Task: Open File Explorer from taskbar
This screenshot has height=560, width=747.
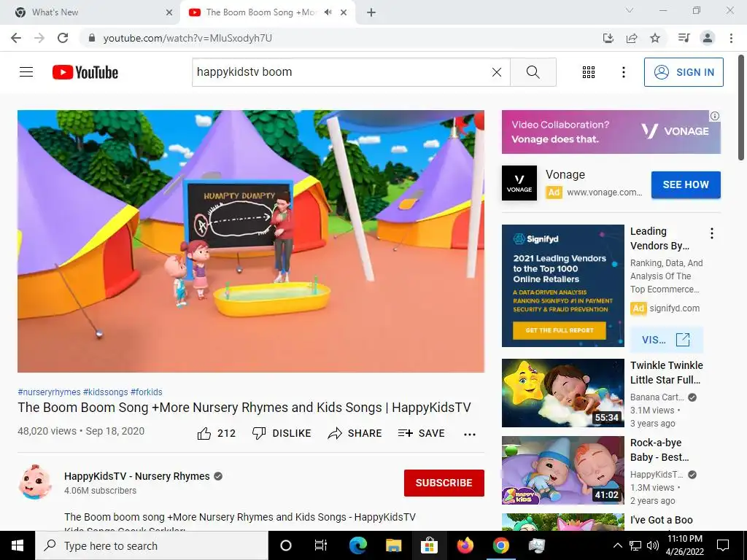Action: [393, 545]
